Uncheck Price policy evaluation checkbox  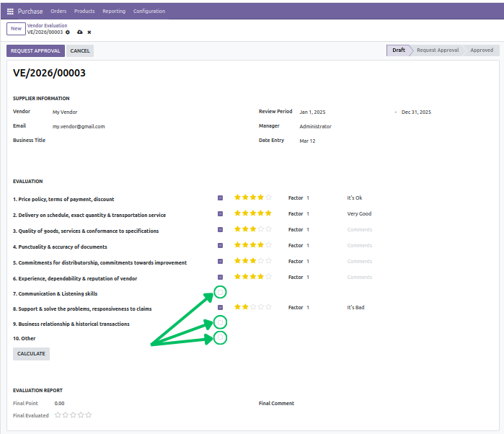coord(220,198)
